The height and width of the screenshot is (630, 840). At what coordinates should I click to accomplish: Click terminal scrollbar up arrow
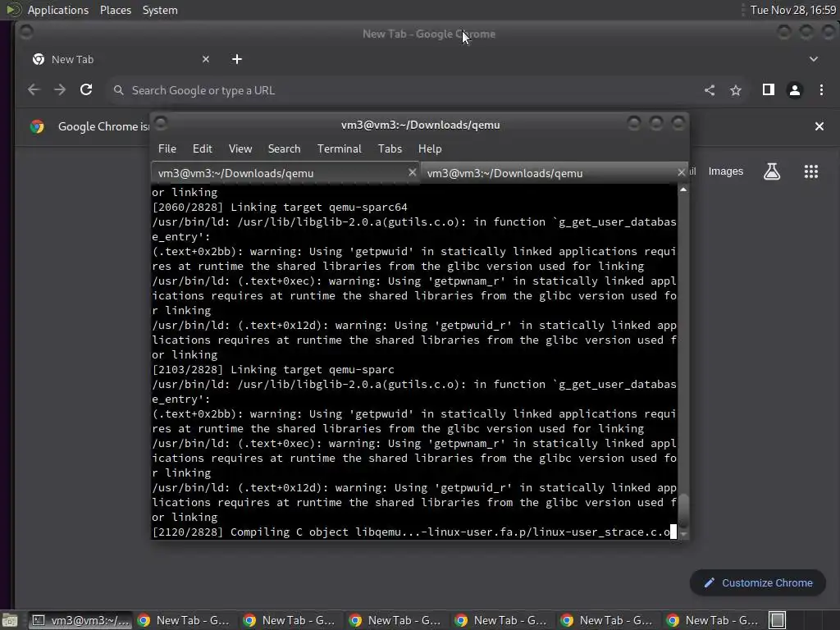[683, 189]
